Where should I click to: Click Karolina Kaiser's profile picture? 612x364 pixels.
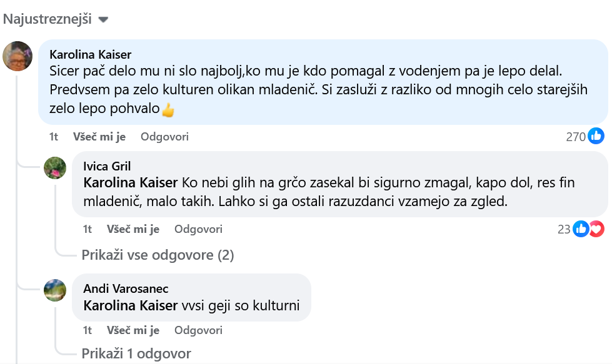pos(18,56)
